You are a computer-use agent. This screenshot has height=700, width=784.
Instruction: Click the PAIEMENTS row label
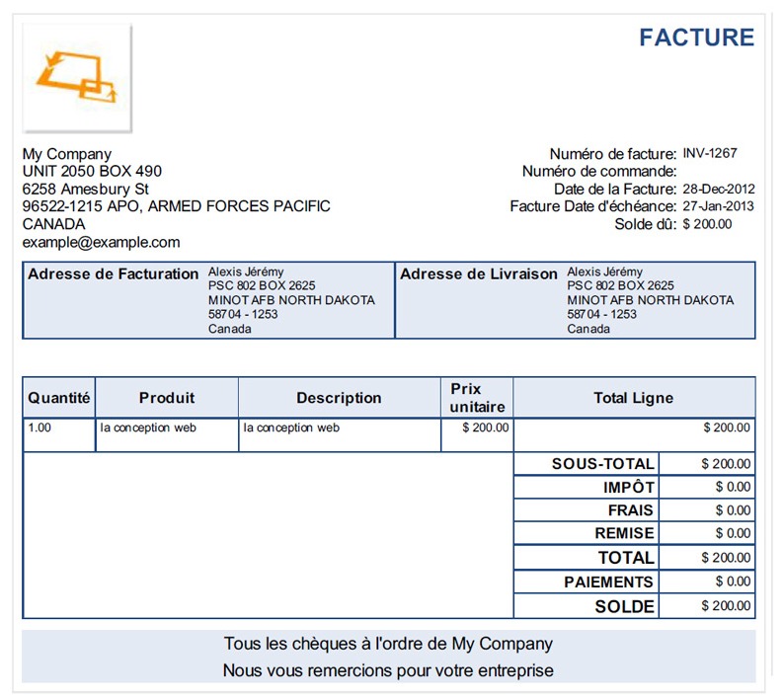click(x=608, y=583)
